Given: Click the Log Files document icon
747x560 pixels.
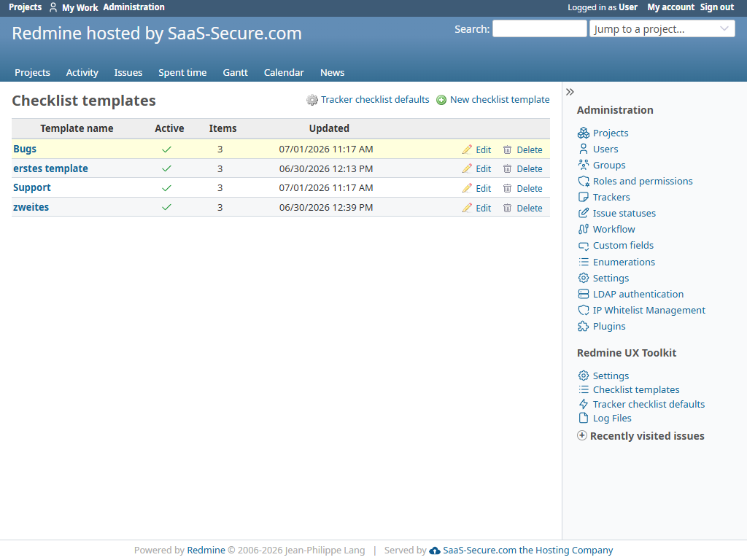Looking at the screenshot, I should (583, 418).
